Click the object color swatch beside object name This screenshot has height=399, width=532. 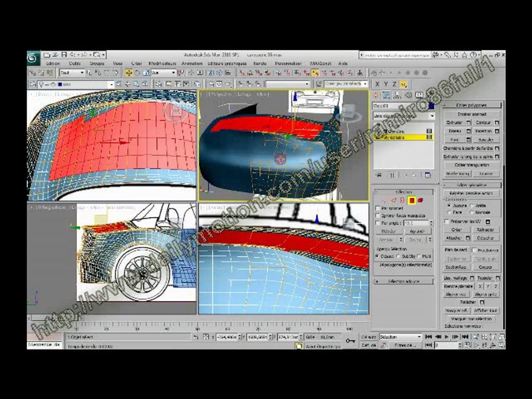pos(432,106)
